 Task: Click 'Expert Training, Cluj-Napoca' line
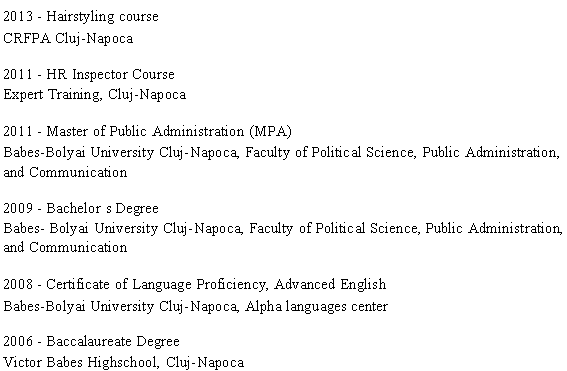tap(95, 95)
